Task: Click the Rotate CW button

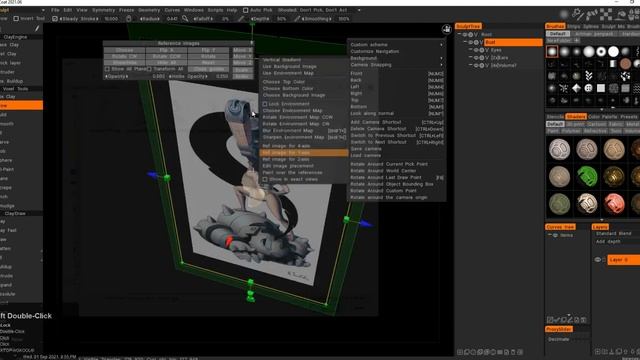Action: pos(124,57)
